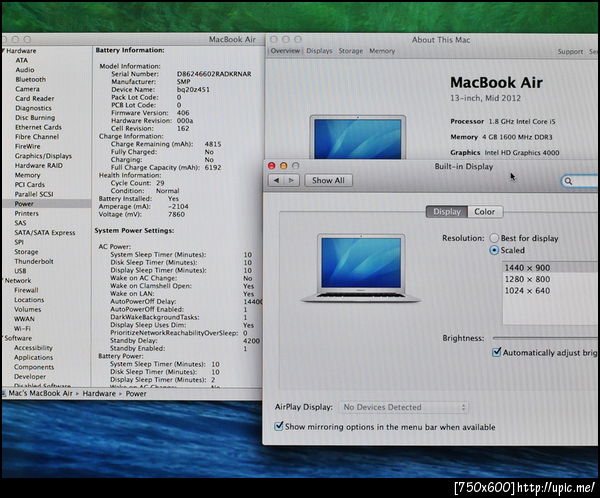The width and height of the screenshot is (600, 498).
Task: Click the back arrow in Built-in Display toolbar
Action: pyautogui.click(x=276, y=180)
